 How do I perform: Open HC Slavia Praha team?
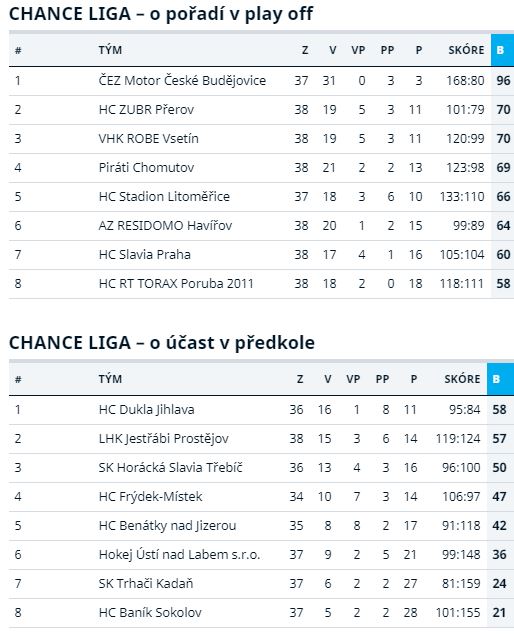(x=145, y=255)
